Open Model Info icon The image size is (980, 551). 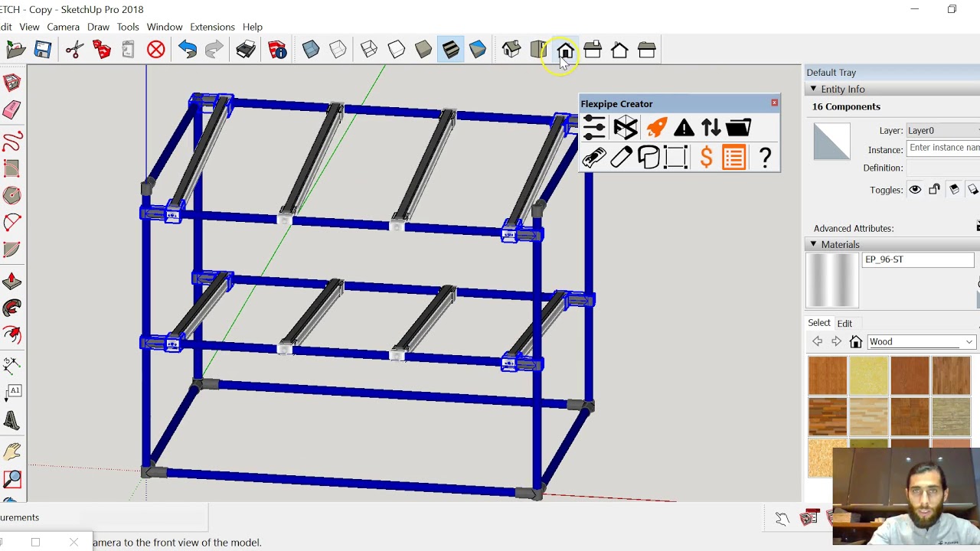(277, 51)
